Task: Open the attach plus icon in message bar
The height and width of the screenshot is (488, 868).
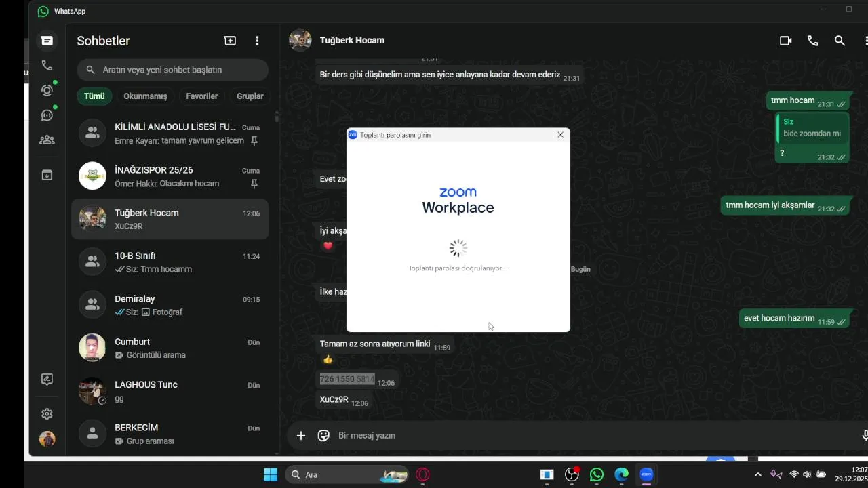Action: coord(301,436)
